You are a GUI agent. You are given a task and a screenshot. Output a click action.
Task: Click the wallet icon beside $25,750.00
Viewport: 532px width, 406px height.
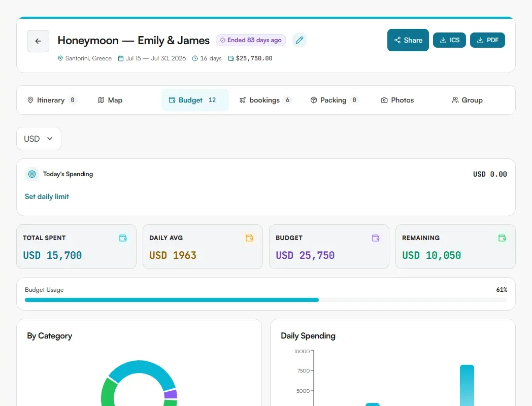click(230, 58)
